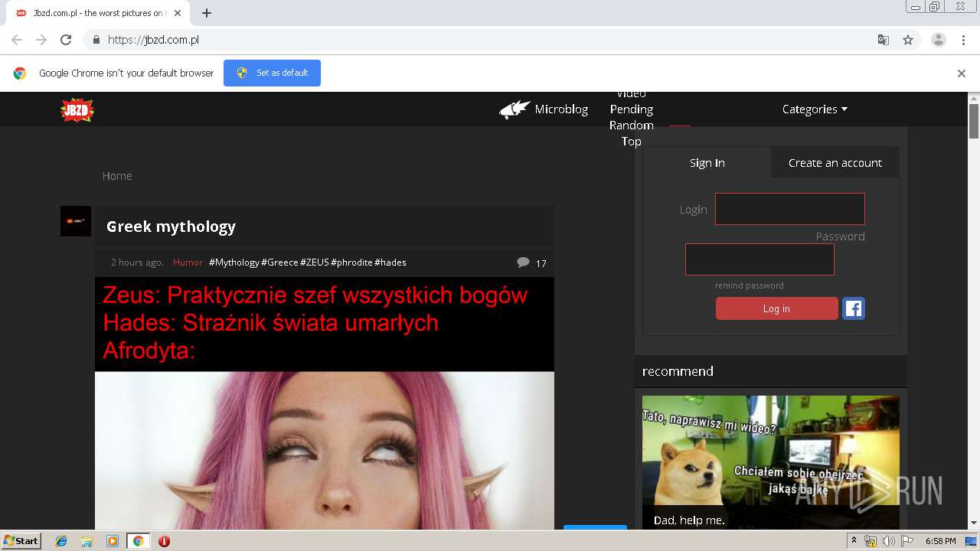Click the post author avatar thumbnail

(76, 221)
